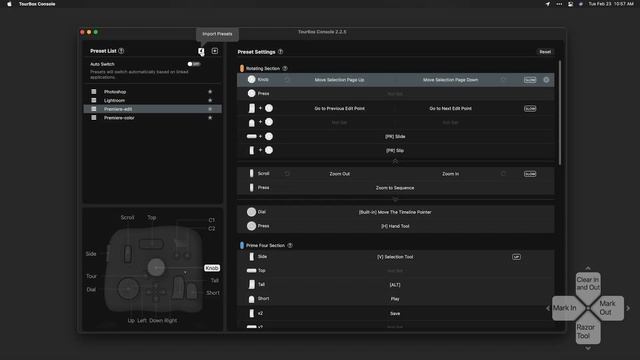Screen dimensions: 640x360
Task: Open the Preset Settings help icon
Action: pyautogui.click(x=280, y=52)
